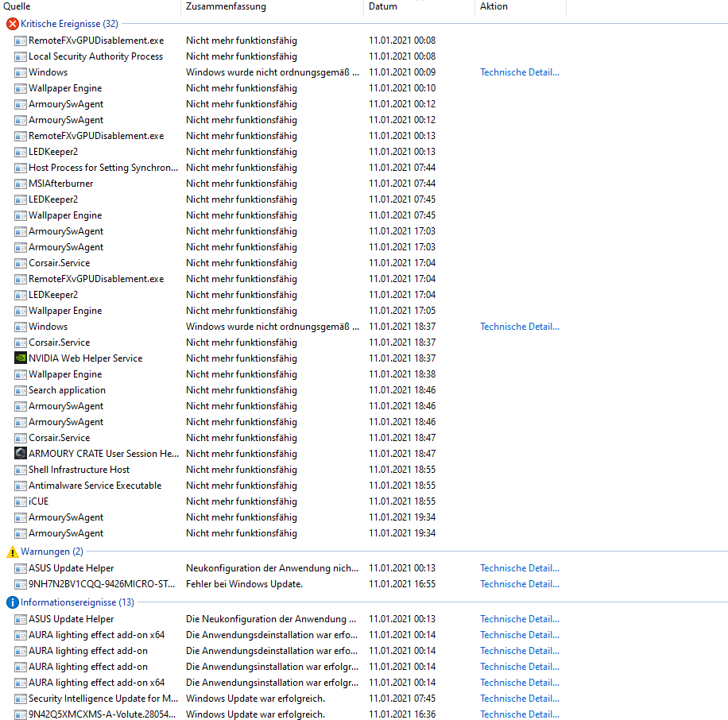Select the Wallpaper Engine 00:10 row
The height and width of the screenshot is (720, 728).
click(290, 88)
